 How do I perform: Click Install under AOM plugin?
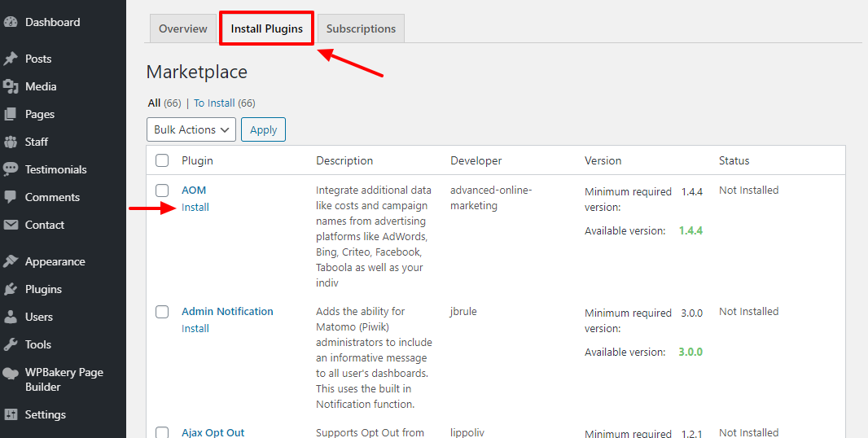(195, 207)
